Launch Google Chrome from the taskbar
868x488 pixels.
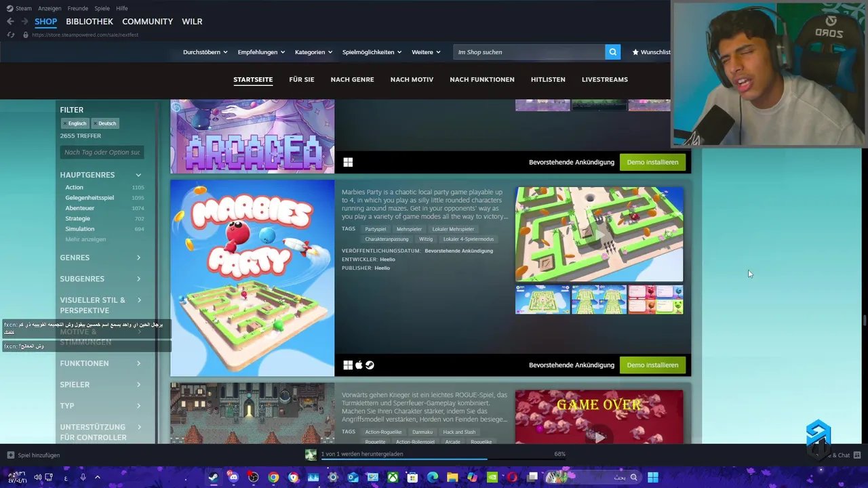coord(273,477)
